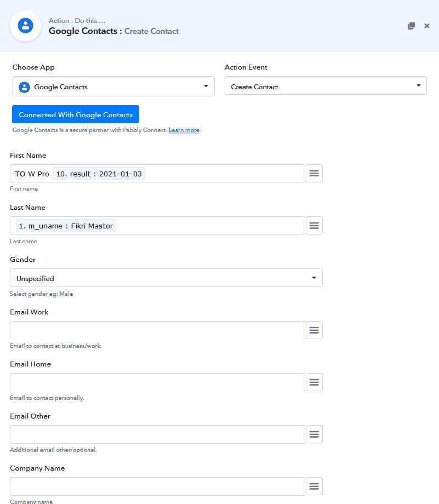
Task: Open the Gender dropdown showing Unspecified
Action: 166,278
